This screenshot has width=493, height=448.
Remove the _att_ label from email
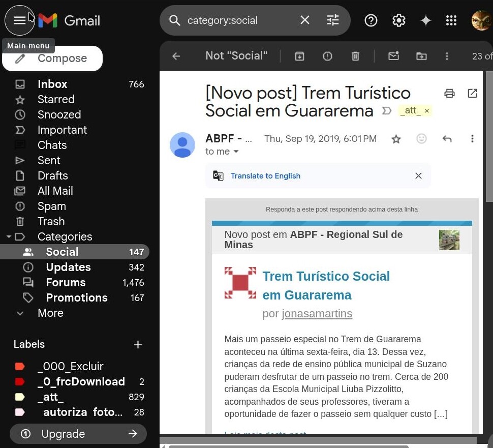click(x=427, y=111)
